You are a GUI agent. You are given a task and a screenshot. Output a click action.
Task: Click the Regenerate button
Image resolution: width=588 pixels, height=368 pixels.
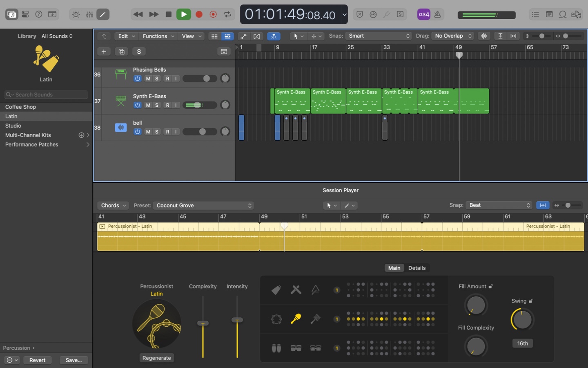click(x=156, y=358)
